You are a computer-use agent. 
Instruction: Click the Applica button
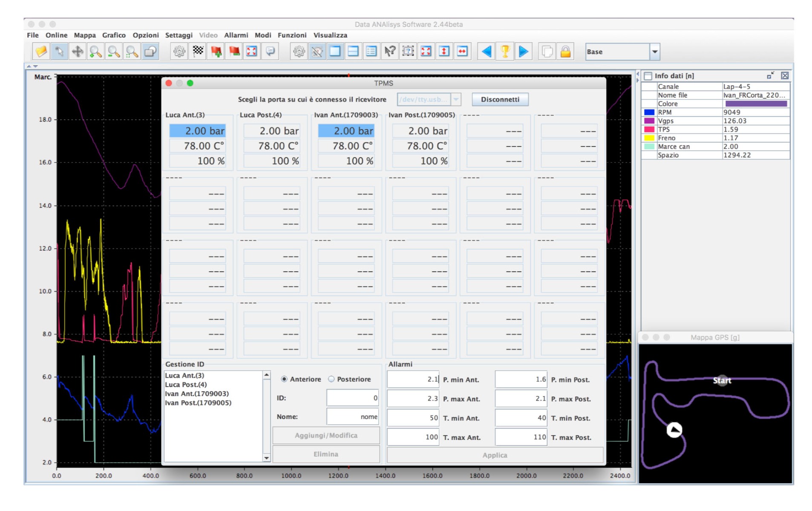(494, 455)
